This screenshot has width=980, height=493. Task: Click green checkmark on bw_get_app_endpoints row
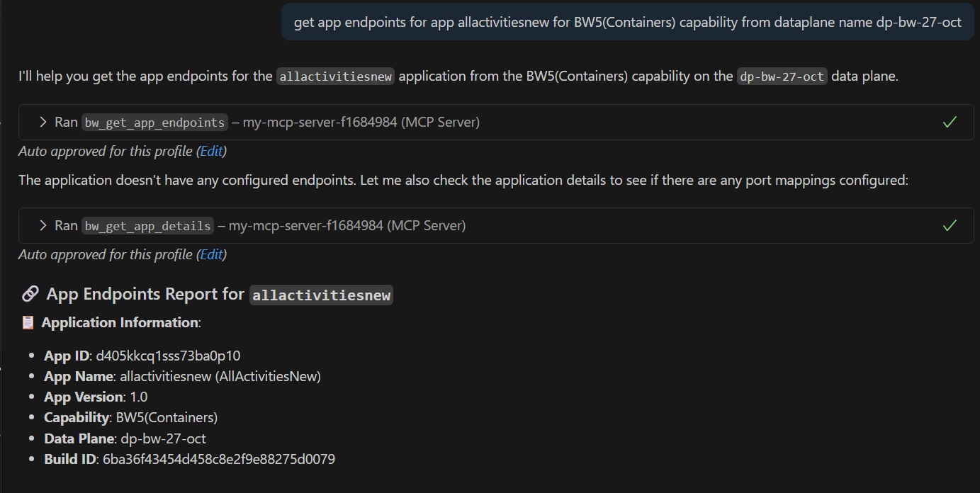pos(950,123)
